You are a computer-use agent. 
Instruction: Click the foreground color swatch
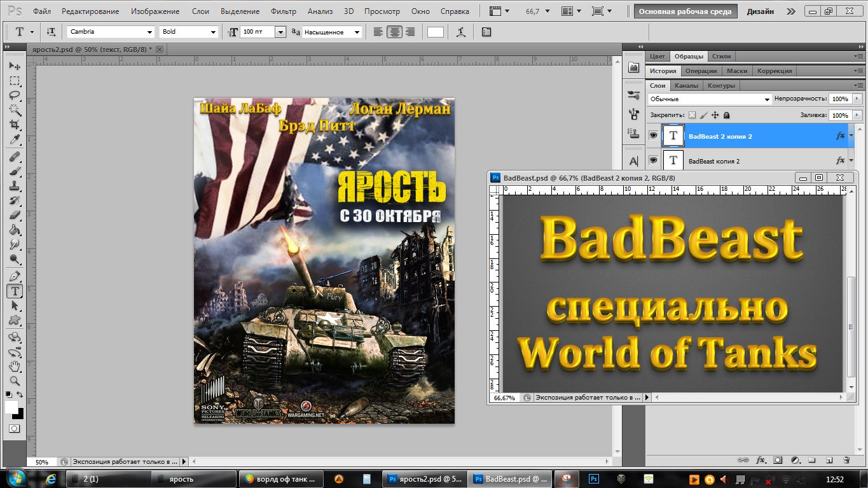pyautogui.click(x=11, y=407)
